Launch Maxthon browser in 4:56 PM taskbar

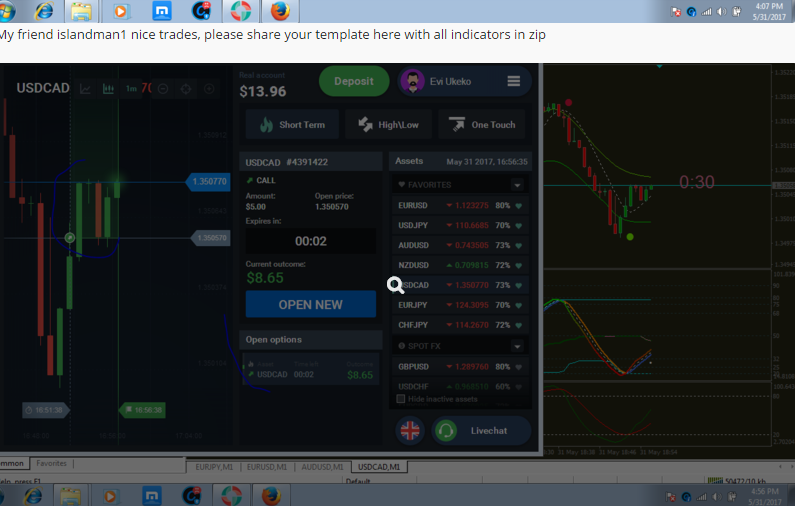152,495
